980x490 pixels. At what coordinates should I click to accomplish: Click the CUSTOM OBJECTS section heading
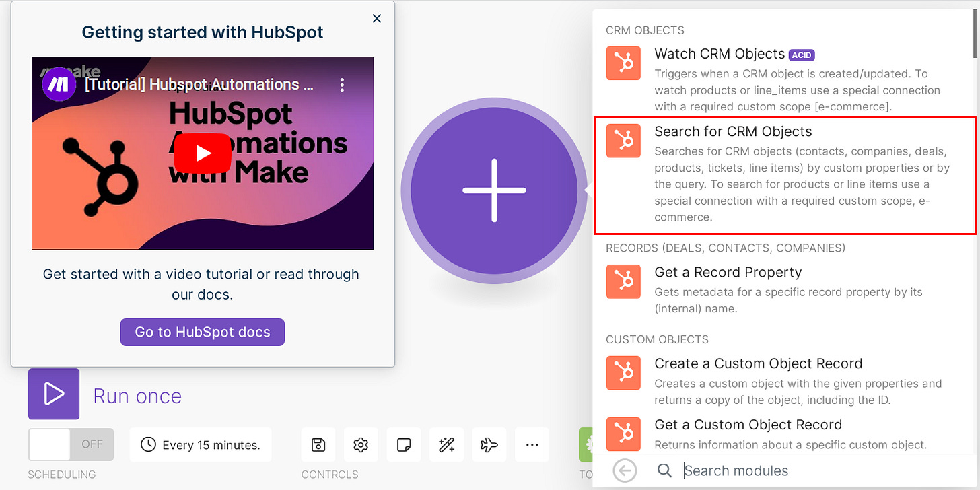[657, 339]
